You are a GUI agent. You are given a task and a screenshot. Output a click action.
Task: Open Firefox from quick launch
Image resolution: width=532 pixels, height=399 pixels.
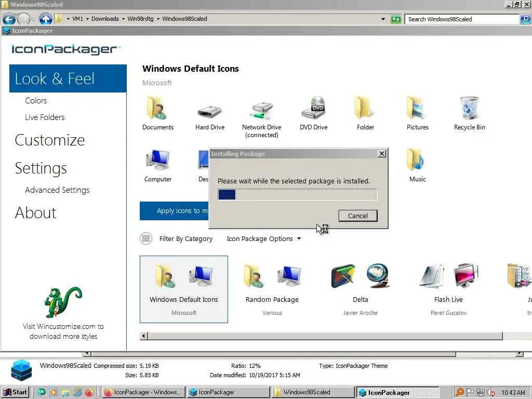click(89, 392)
